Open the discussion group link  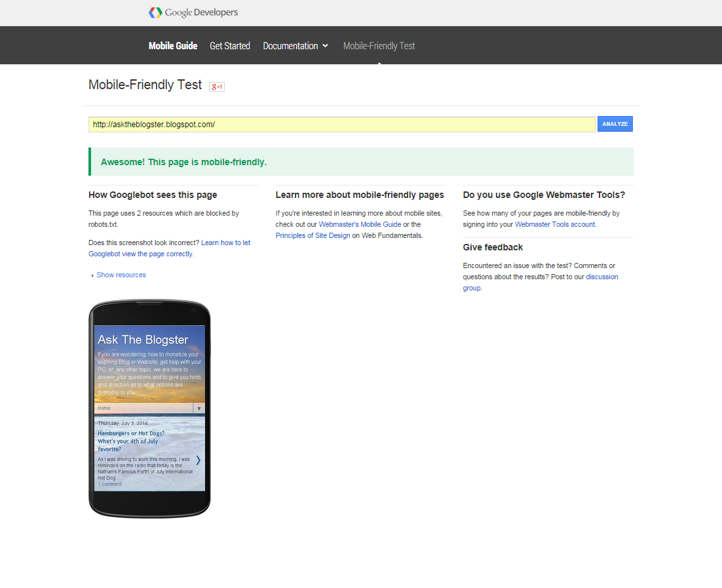click(x=541, y=282)
